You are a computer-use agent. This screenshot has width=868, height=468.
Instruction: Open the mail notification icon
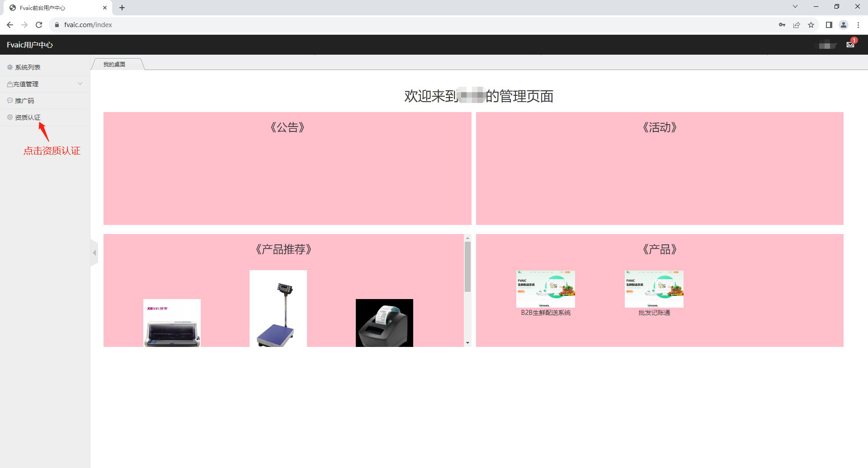[x=850, y=45]
